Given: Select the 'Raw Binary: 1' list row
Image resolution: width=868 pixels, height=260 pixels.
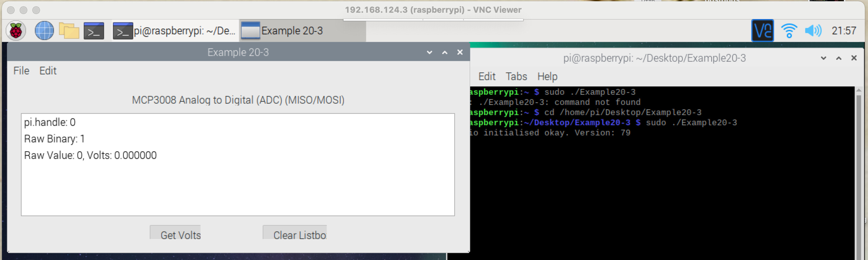Looking at the screenshot, I should [238, 139].
